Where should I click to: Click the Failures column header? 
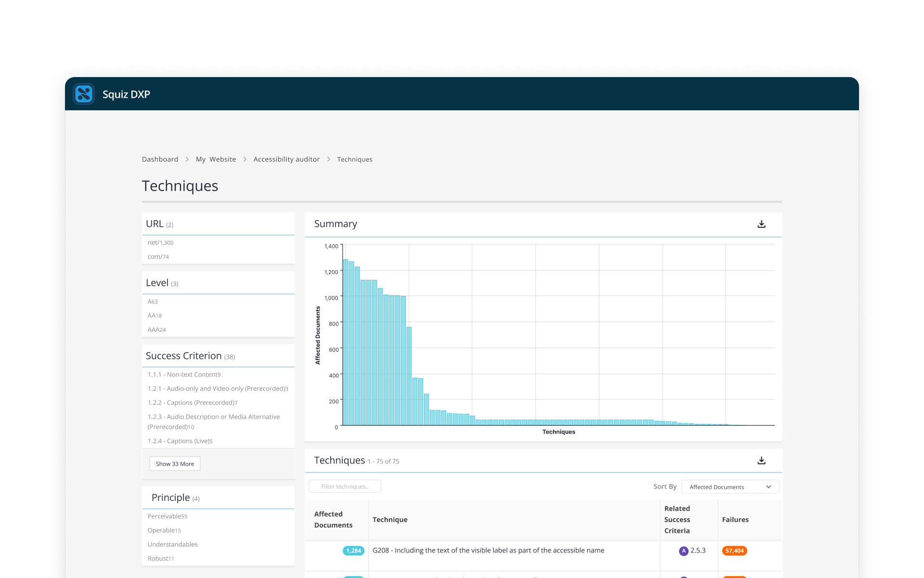click(x=735, y=520)
